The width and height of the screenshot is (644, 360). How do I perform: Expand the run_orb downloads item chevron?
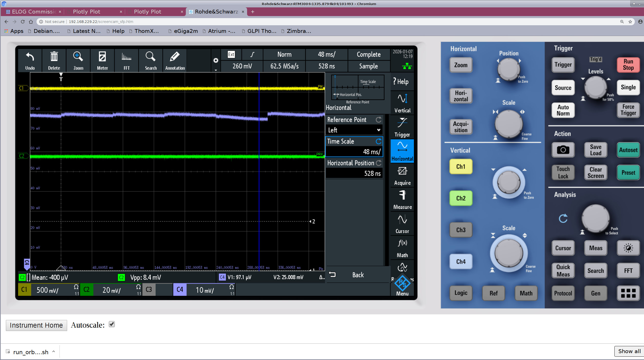pyautogui.click(x=54, y=352)
